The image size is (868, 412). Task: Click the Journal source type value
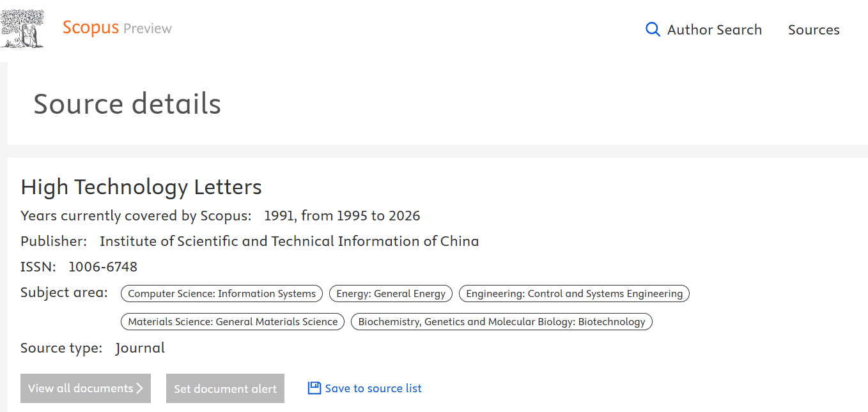click(x=140, y=348)
